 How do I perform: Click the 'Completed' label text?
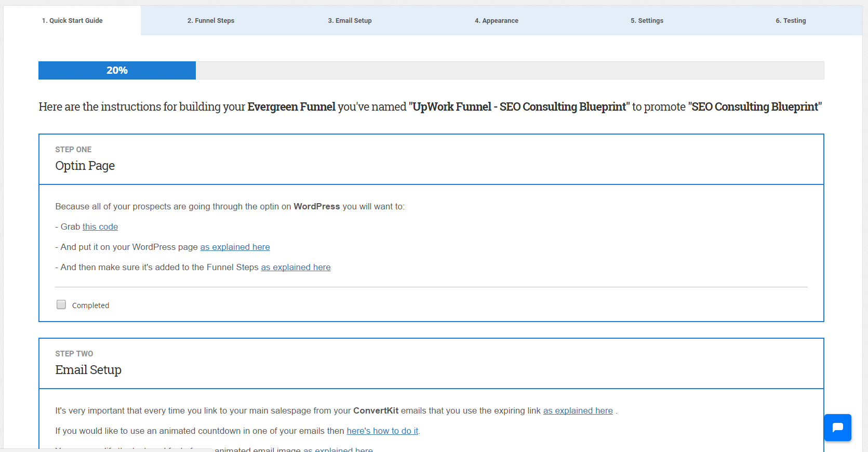tap(90, 305)
